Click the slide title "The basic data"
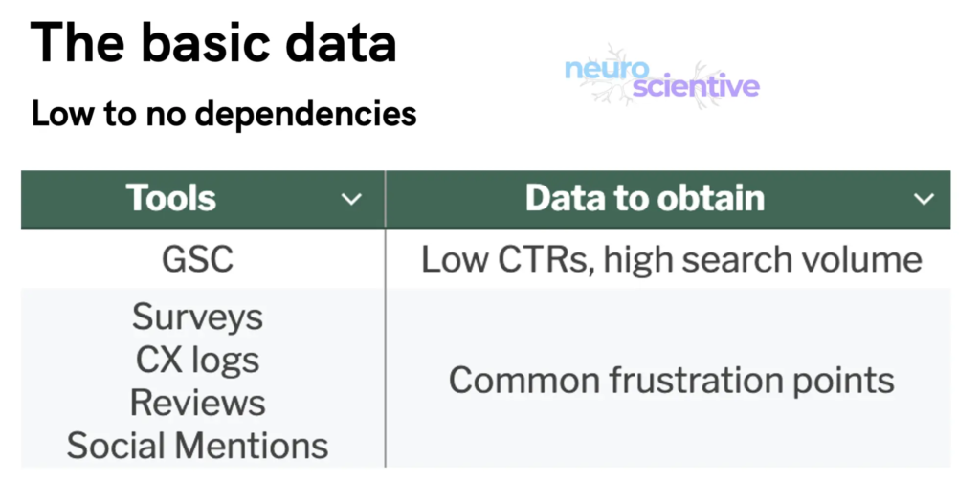Screen dimensions: 980x503 (x=213, y=45)
